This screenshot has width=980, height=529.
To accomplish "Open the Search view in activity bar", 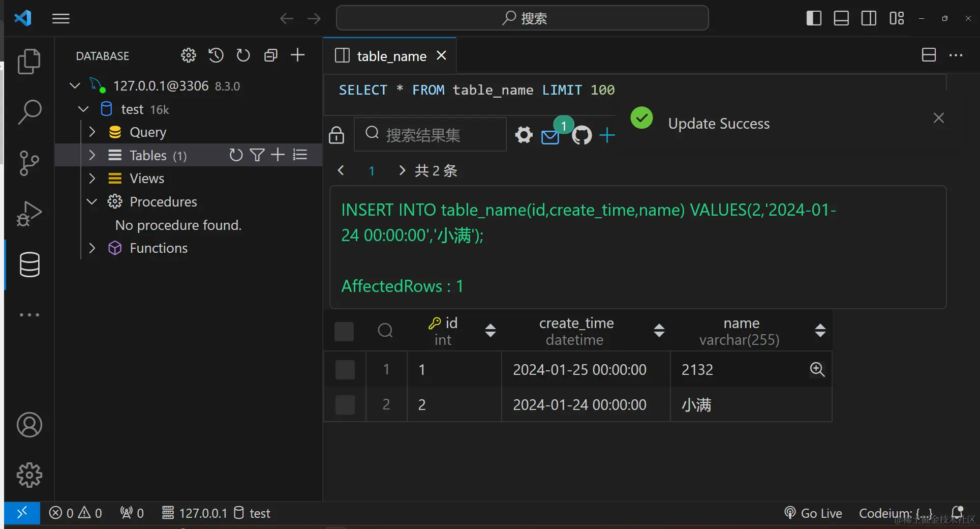I will coord(29,112).
